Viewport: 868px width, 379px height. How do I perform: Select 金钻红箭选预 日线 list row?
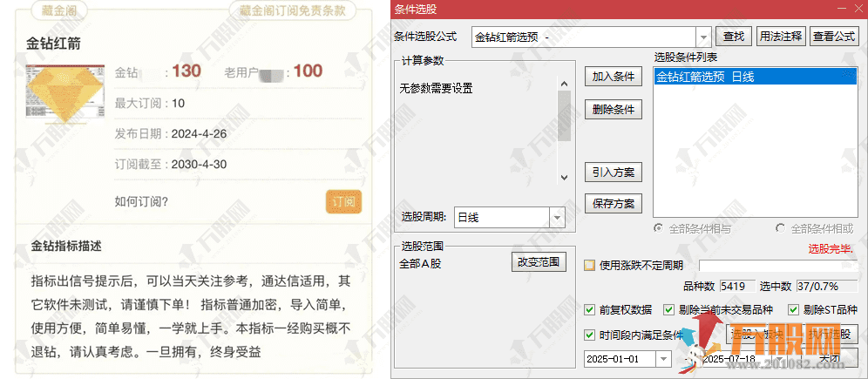click(x=755, y=78)
